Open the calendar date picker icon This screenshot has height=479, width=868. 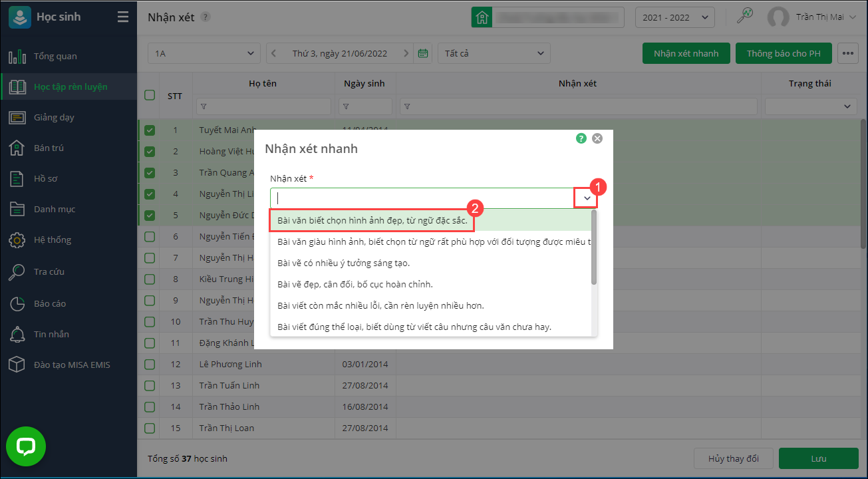point(422,53)
